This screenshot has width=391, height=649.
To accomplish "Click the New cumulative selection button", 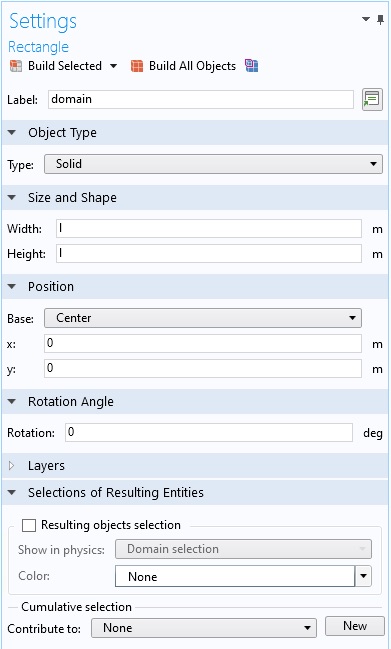I will click(355, 626).
